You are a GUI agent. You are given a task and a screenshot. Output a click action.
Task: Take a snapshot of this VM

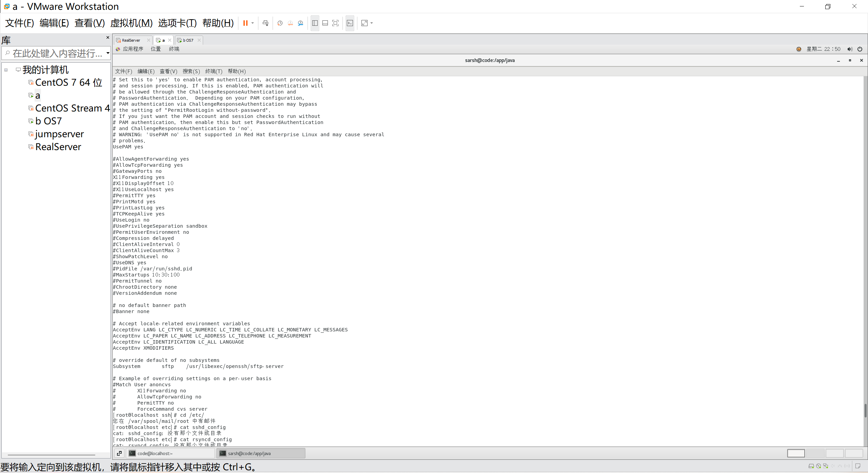point(280,23)
